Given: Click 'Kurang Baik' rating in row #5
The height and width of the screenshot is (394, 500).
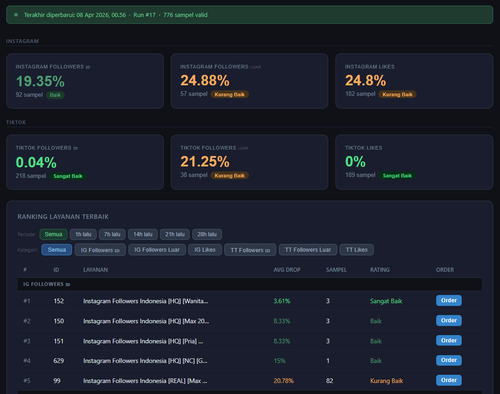Looking at the screenshot, I should (386, 381).
